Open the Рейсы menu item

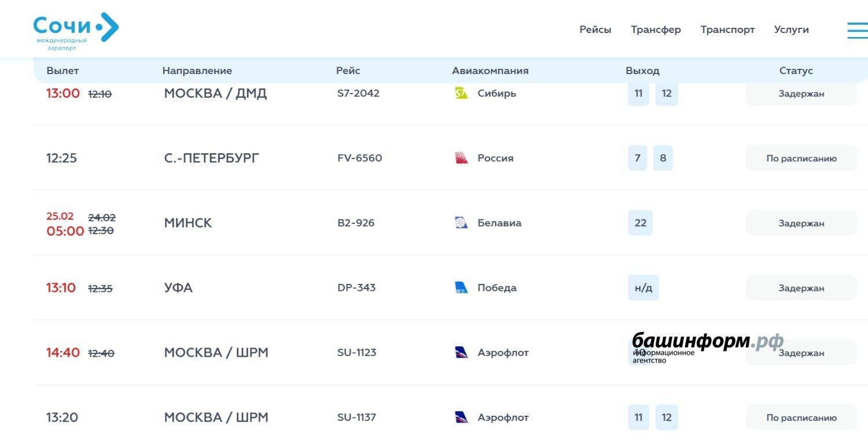[x=595, y=29]
